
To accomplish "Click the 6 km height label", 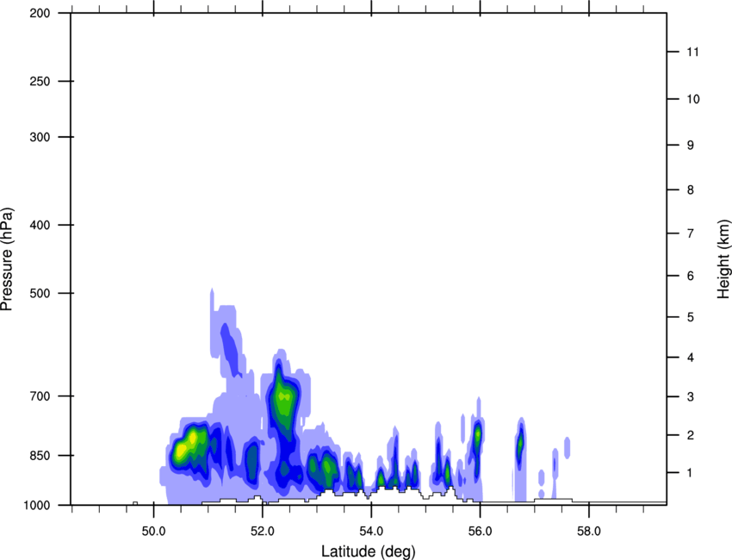I will (x=691, y=276).
